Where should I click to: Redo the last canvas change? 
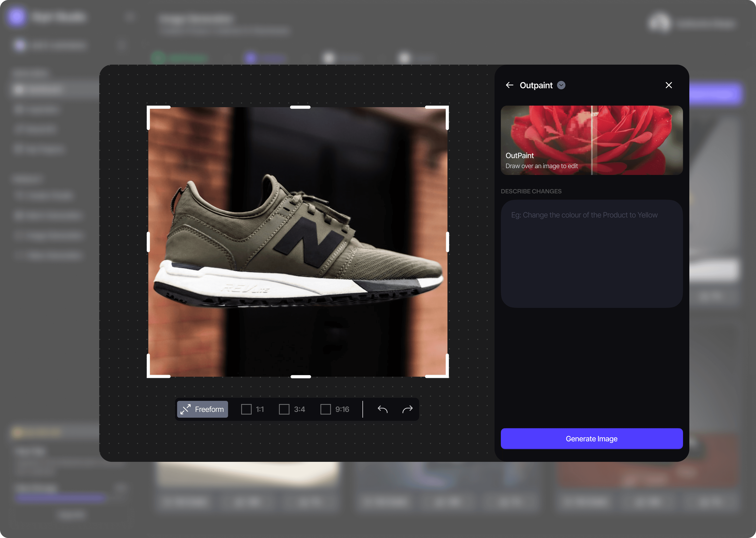(407, 409)
